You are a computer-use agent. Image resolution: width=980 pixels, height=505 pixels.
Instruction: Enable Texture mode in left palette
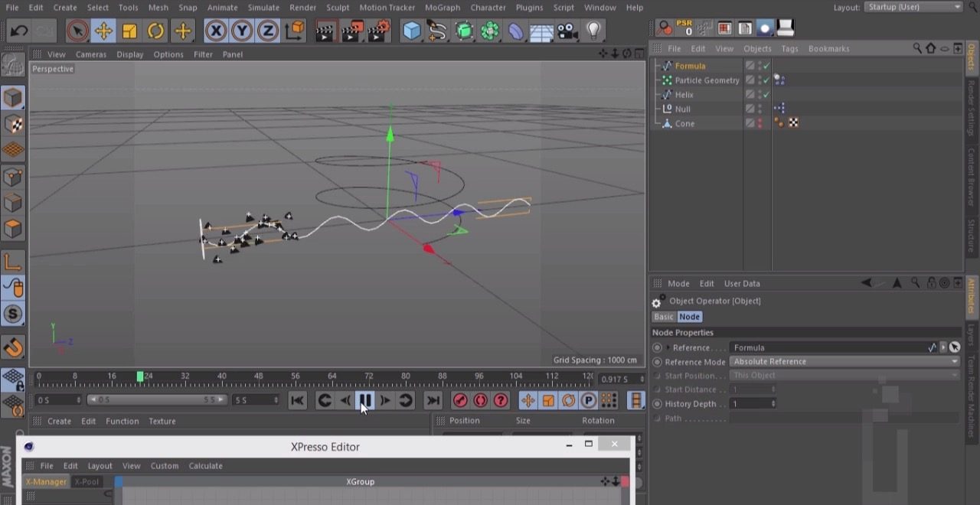[x=13, y=124]
